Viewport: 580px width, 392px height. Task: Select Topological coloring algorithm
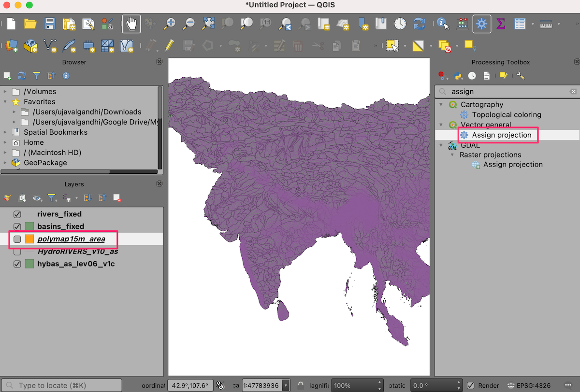point(506,115)
